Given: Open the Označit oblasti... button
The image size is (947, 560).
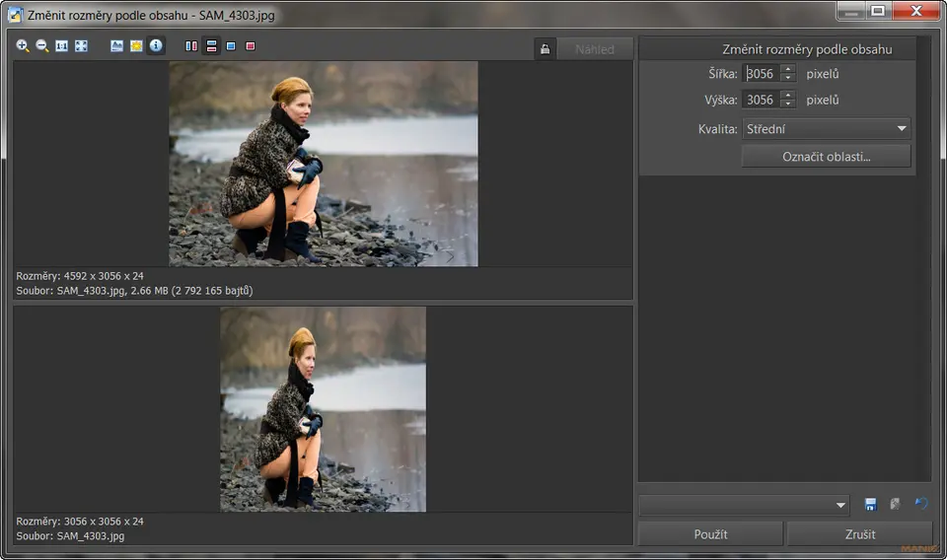Looking at the screenshot, I should pyautogui.click(x=826, y=157).
